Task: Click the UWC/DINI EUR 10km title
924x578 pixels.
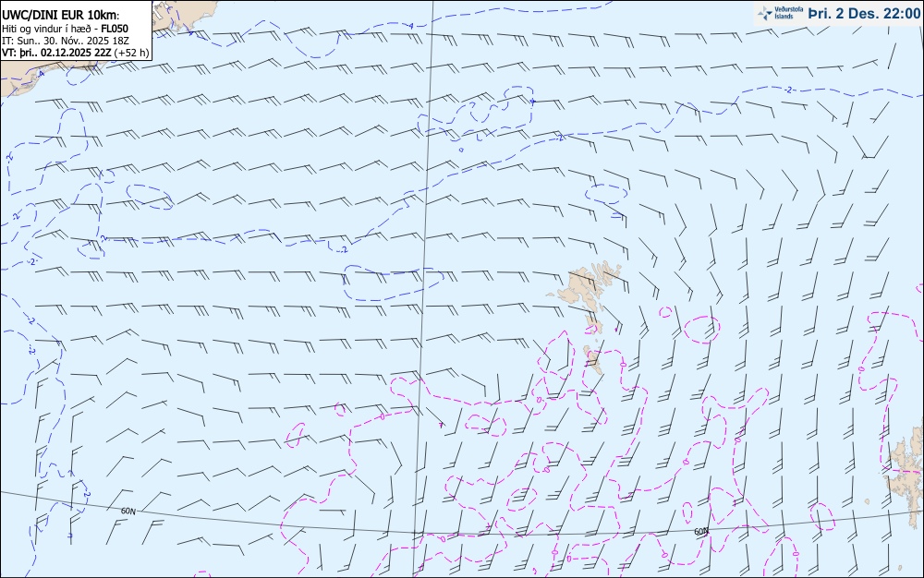Action: (60, 16)
